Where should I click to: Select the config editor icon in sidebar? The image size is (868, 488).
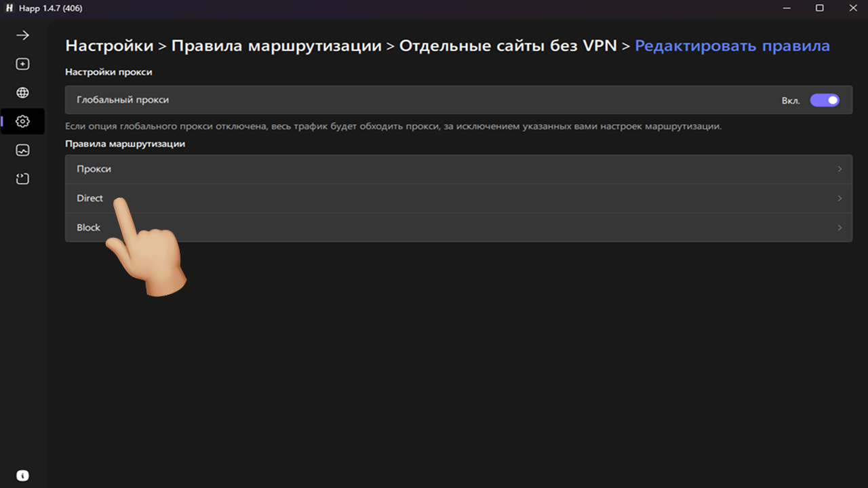click(x=22, y=178)
